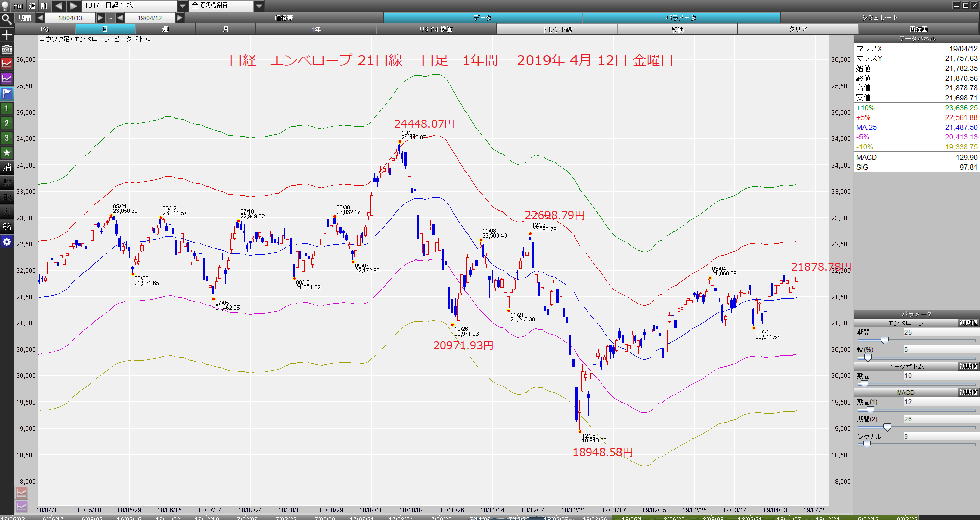Click the 移動 move button

click(x=678, y=29)
